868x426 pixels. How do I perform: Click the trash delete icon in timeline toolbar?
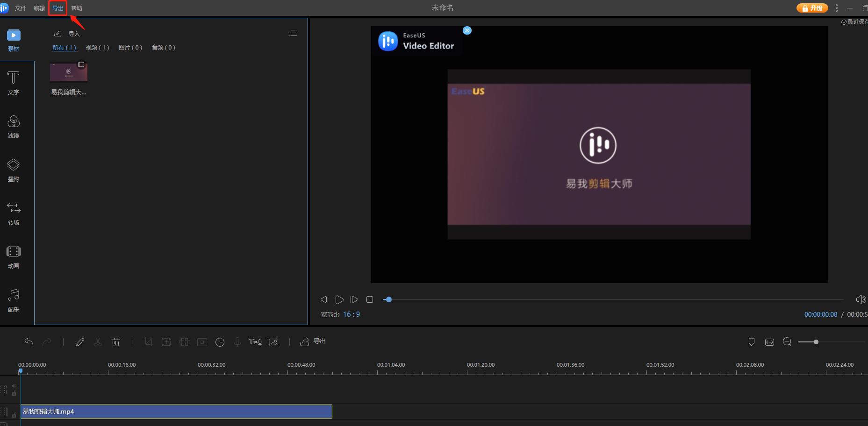tap(116, 342)
